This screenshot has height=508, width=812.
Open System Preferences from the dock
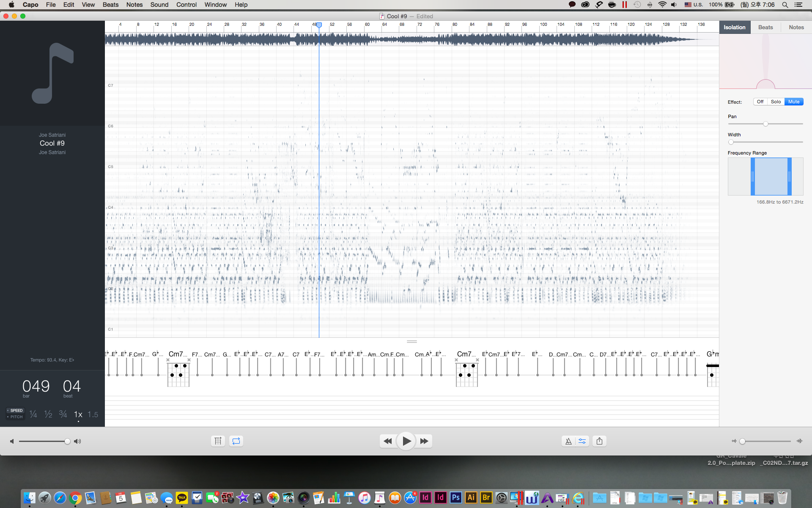click(502, 498)
